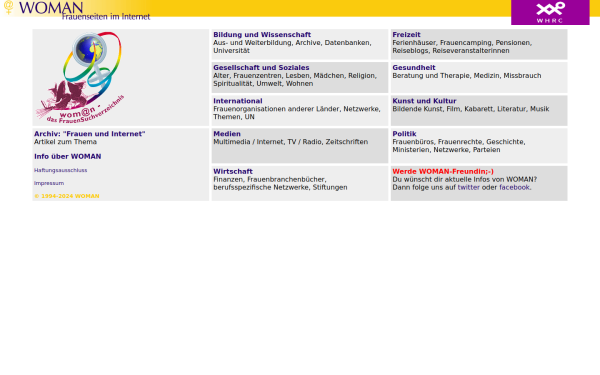The image size is (600, 375).
Task: Select the Medien category
Action: pos(227,134)
